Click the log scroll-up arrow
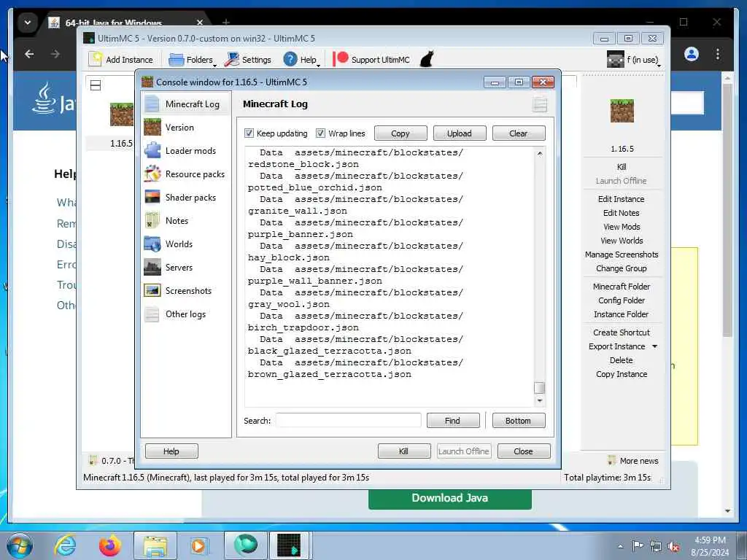 [539, 153]
